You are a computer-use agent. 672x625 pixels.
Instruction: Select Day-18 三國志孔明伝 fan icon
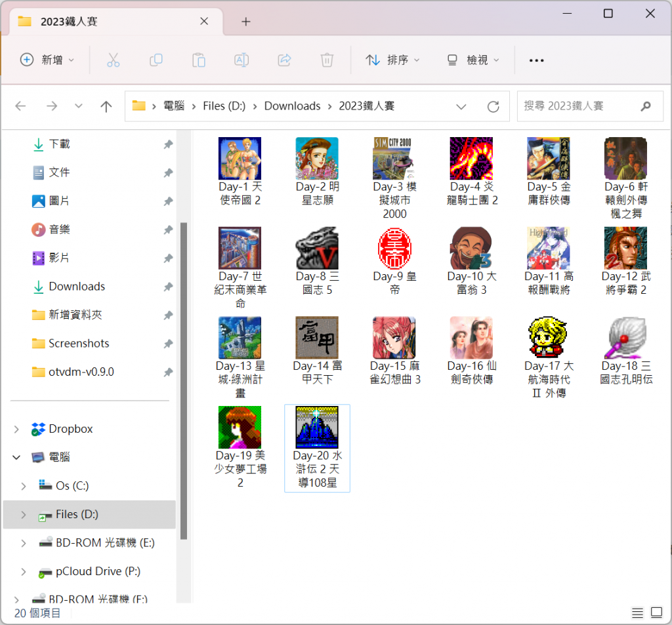pos(625,338)
